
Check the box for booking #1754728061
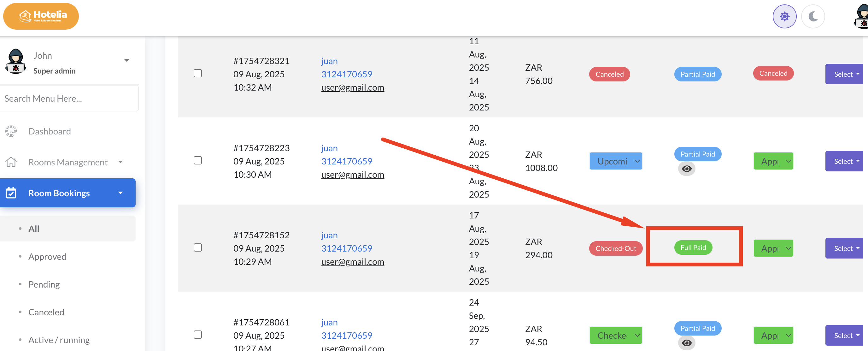pos(198,335)
